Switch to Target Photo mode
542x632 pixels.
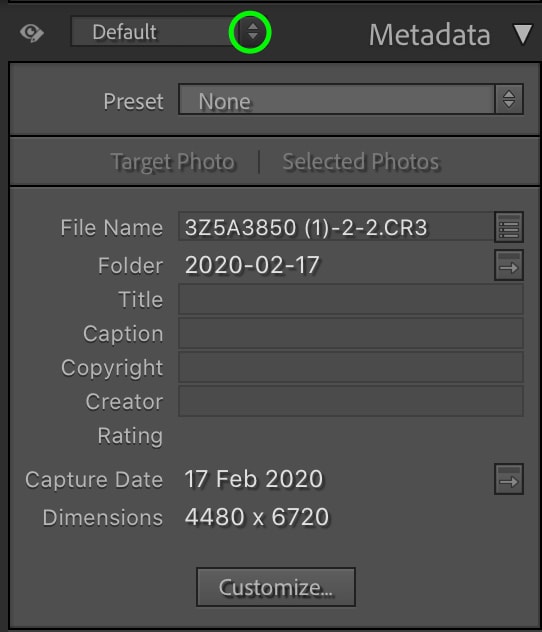point(172,162)
